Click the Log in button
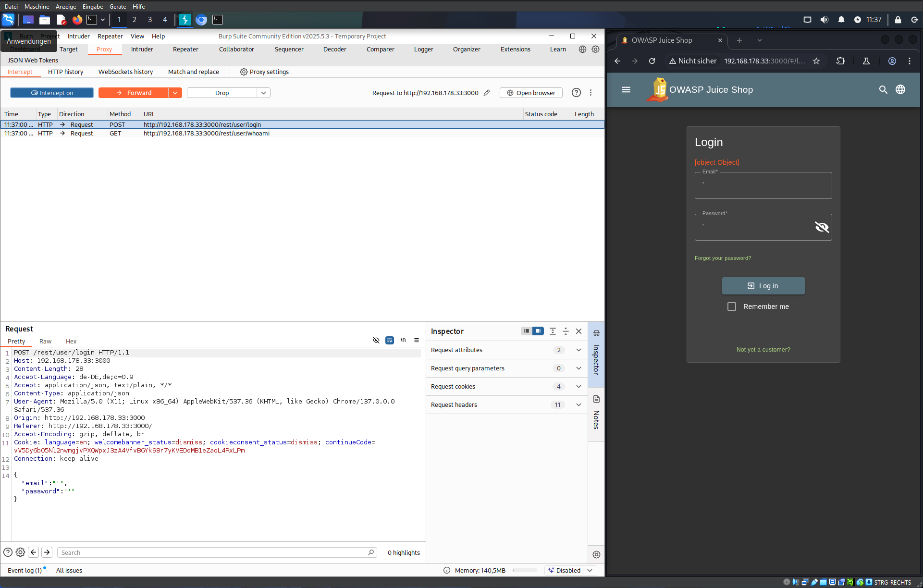The width and height of the screenshot is (923, 588). point(763,286)
